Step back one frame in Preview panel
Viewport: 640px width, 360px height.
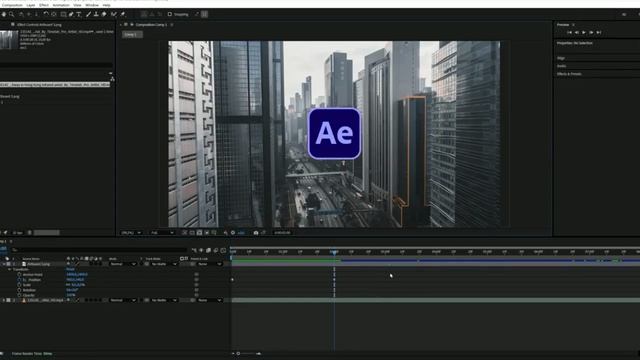[577, 32]
